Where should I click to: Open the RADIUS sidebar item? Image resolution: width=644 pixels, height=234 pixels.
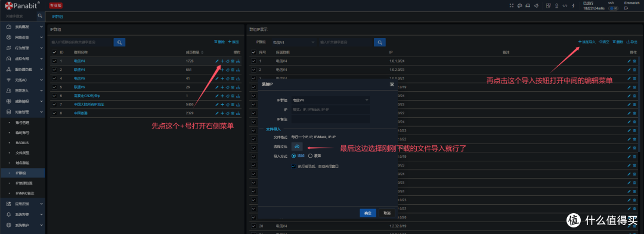coord(23,143)
